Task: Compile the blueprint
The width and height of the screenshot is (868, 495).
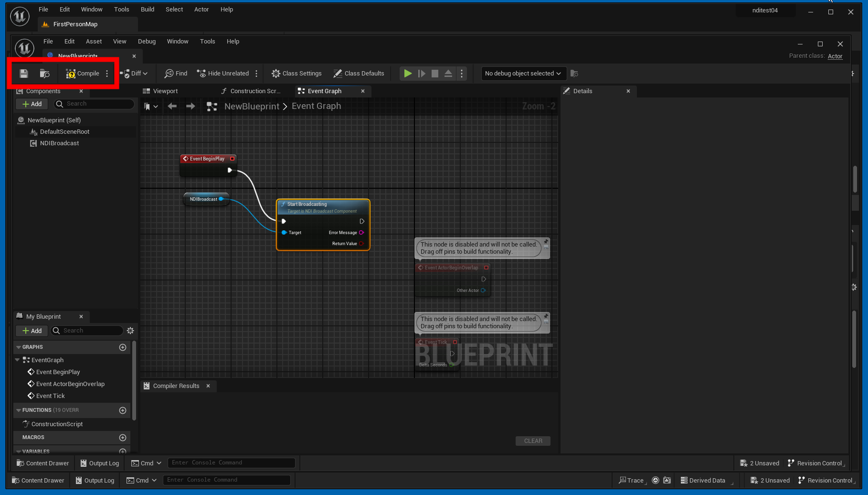Action: (83, 74)
